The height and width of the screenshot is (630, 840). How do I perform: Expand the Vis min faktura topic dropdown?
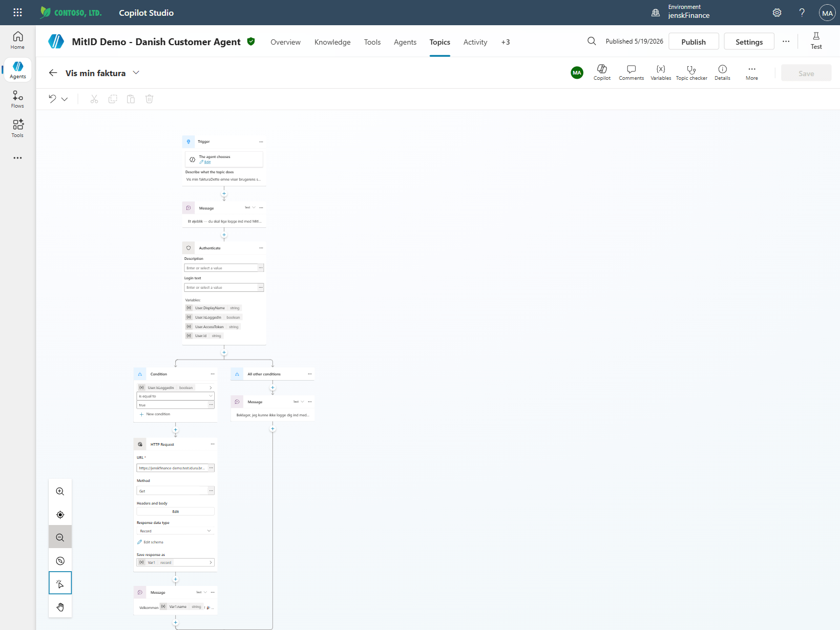[136, 72]
